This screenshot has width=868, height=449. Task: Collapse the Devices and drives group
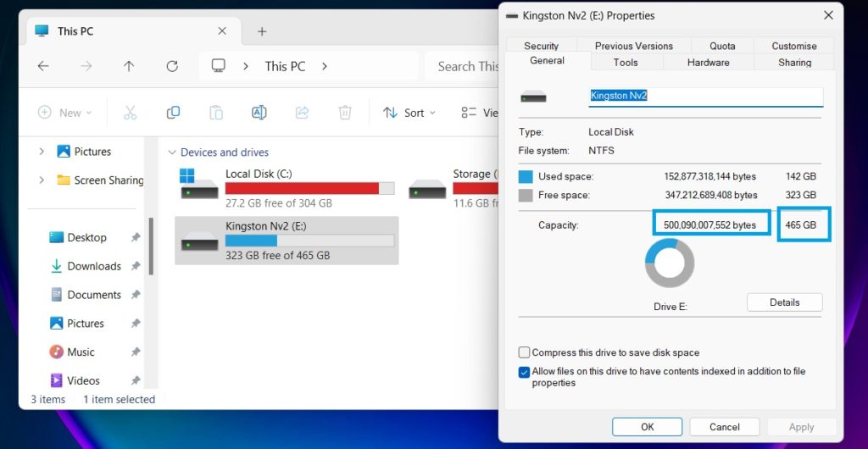pos(172,152)
